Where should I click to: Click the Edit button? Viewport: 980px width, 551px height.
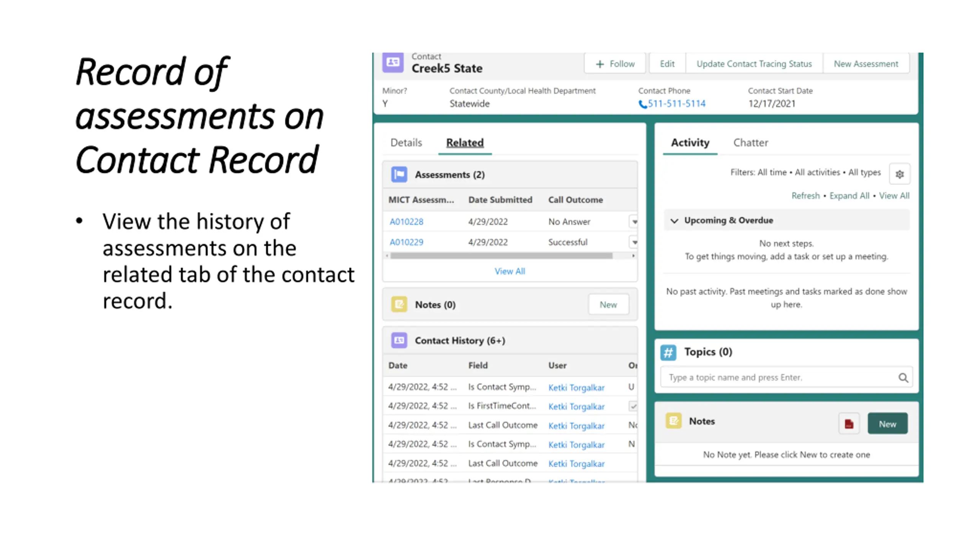(x=667, y=64)
